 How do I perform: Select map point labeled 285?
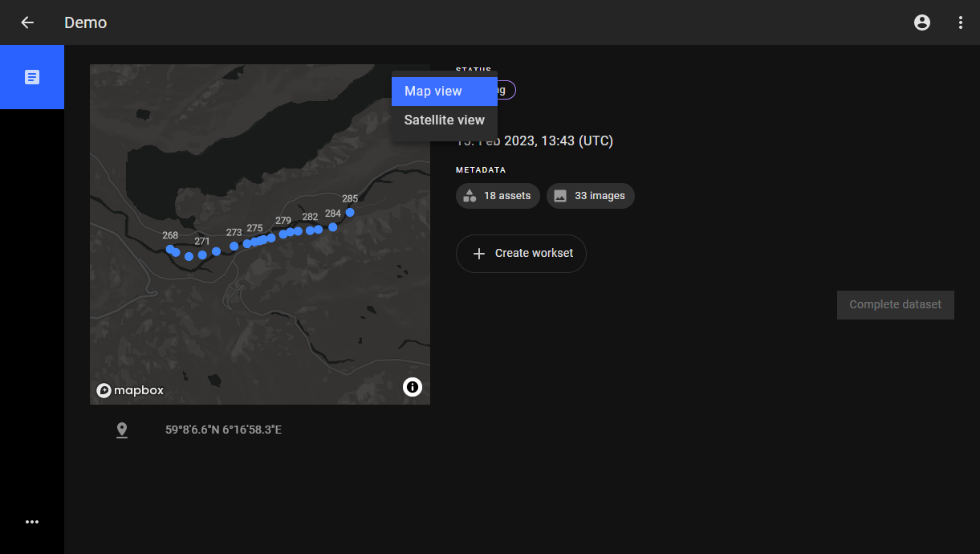[350, 213]
